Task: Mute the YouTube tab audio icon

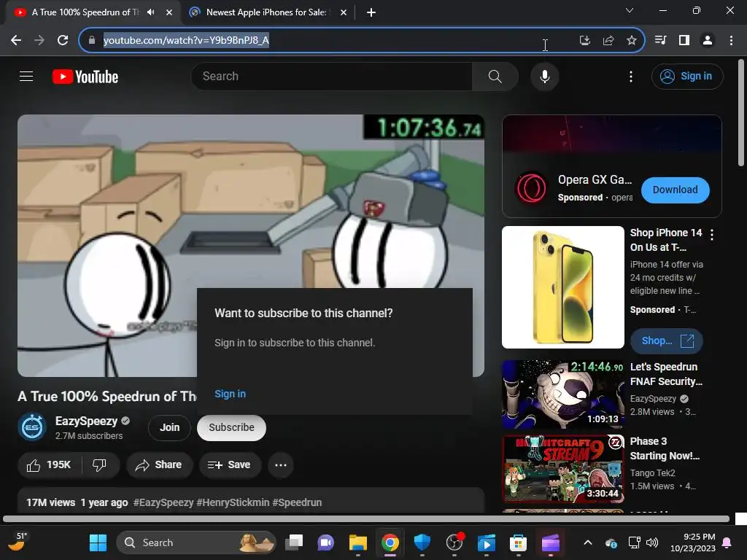Action: (150, 12)
